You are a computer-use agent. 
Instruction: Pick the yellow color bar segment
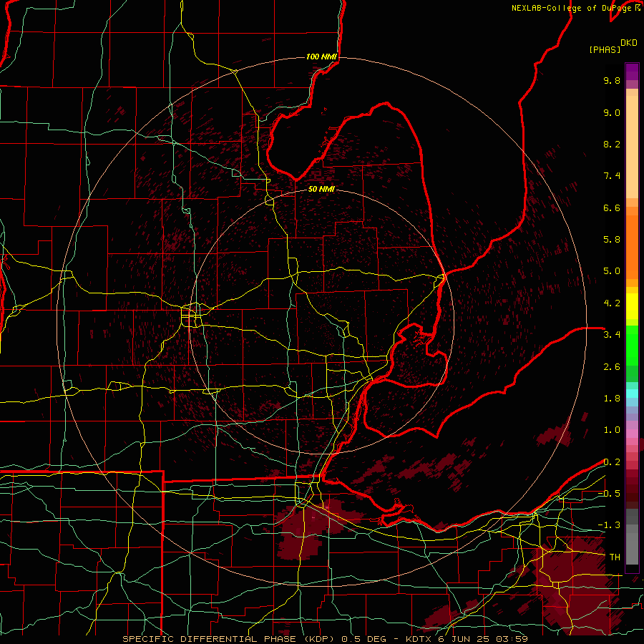click(632, 306)
